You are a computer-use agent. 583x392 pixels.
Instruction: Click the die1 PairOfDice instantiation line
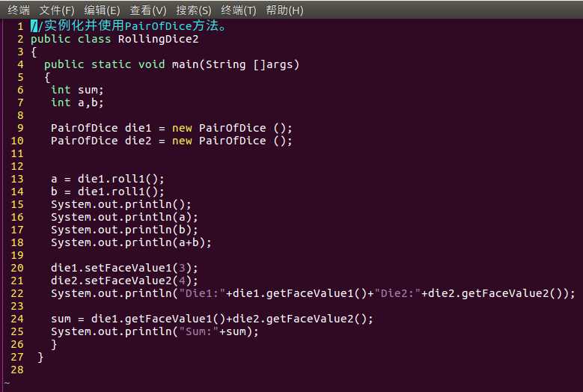pyautogui.click(x=171, y=128)
